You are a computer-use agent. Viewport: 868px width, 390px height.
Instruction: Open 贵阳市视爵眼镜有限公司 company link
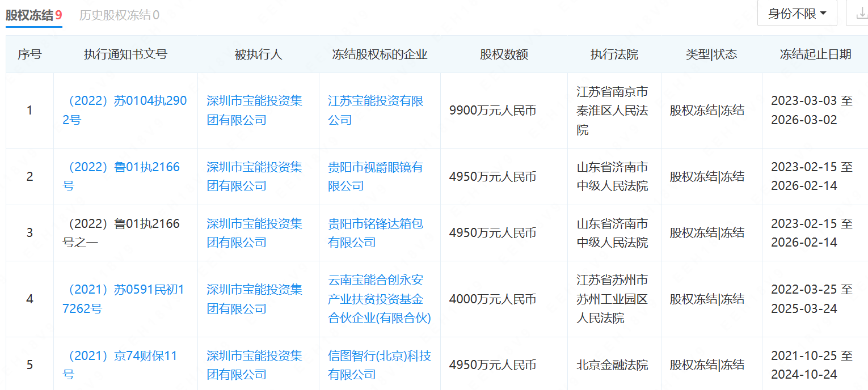376,176
